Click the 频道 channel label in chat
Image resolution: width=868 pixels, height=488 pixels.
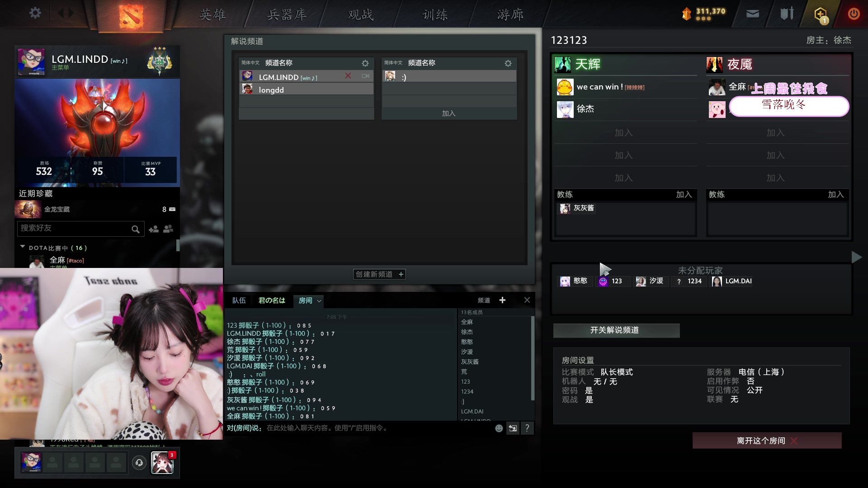click(484, 300)
